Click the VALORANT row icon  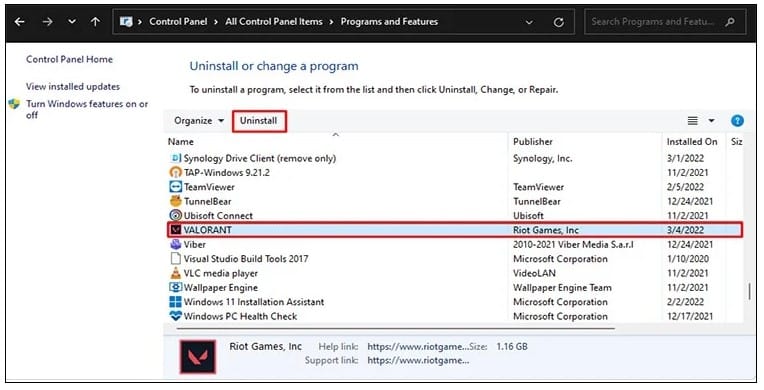click(x=175, y=230)
